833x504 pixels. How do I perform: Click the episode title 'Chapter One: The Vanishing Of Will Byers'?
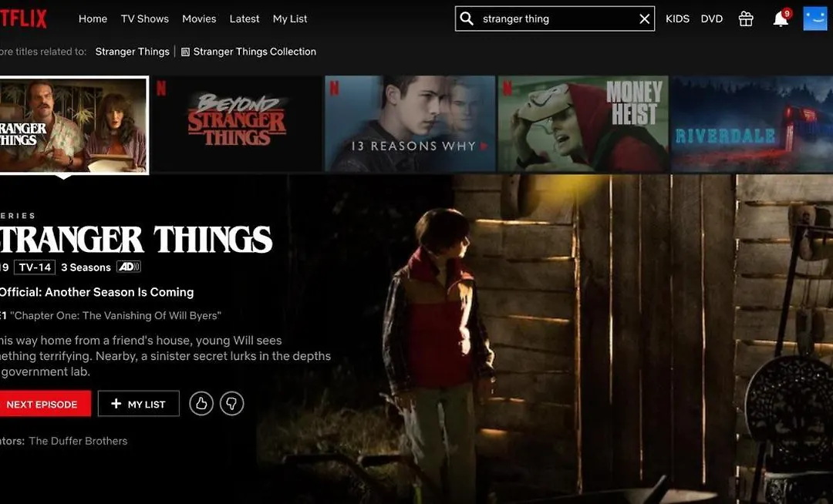tap(115, 316)
